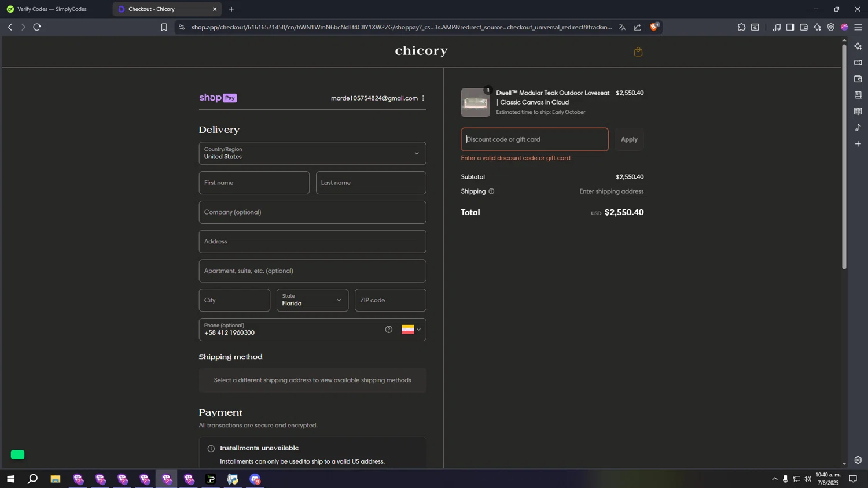868x488 pixels.
Task: Click the Discount code or gift card field
Action: coord(535,139)
